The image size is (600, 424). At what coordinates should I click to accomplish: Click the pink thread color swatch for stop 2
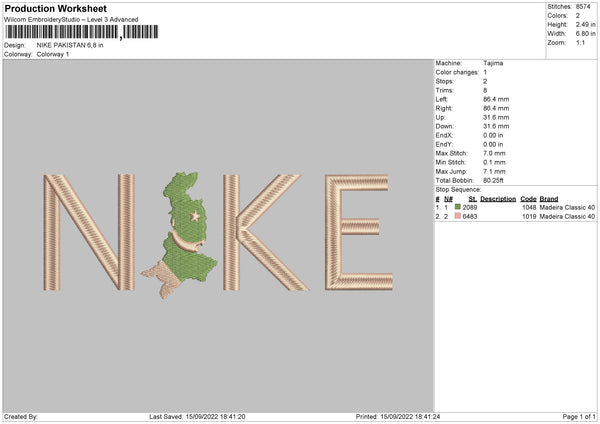458,216
